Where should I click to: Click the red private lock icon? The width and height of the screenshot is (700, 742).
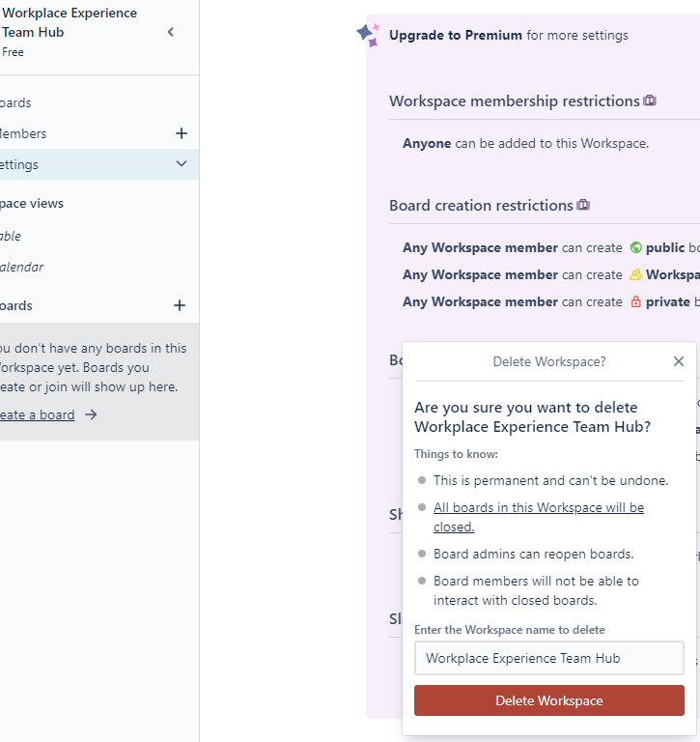pos(635,301)
